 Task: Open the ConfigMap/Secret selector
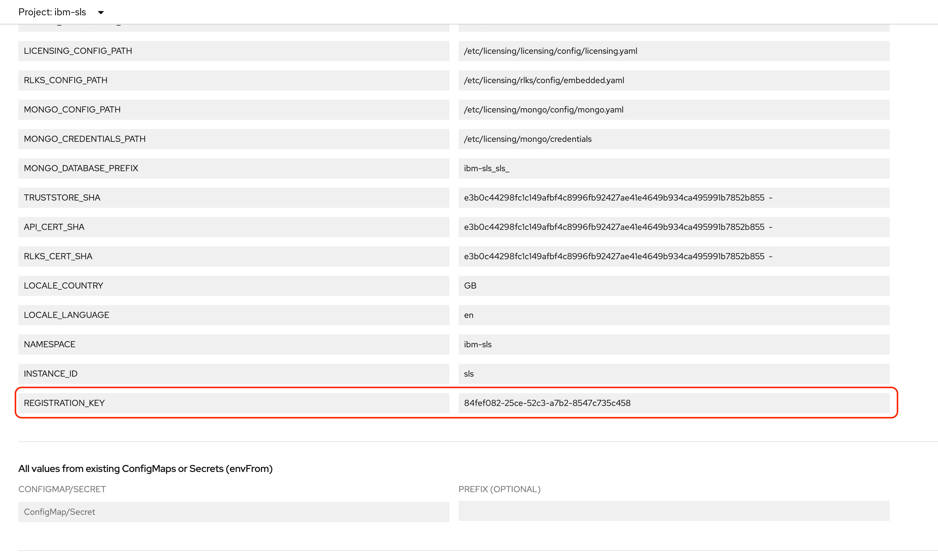click(233, 512)
